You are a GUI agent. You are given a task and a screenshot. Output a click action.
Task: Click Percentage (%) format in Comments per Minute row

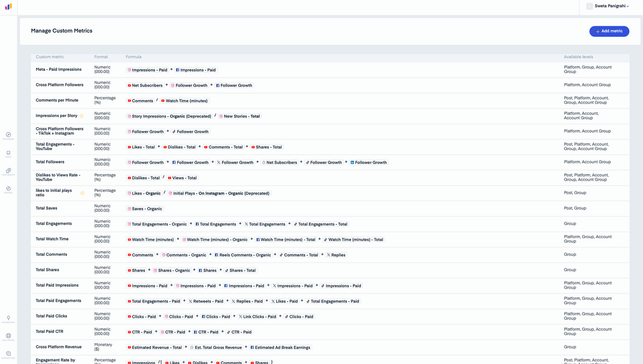pos(105,100)
